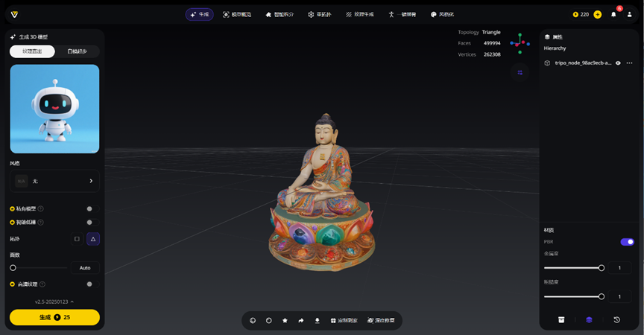This screenshot has height=335, width=644.
Task: Click the 3D axis orientation gizmo
Action: 520,43
